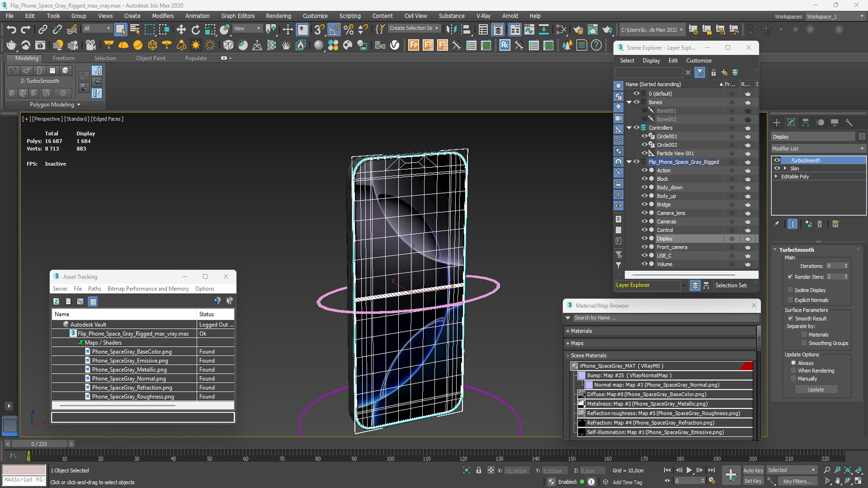Click Refresh icon in Asset Tracking toolbar

(x=56, y=301)
